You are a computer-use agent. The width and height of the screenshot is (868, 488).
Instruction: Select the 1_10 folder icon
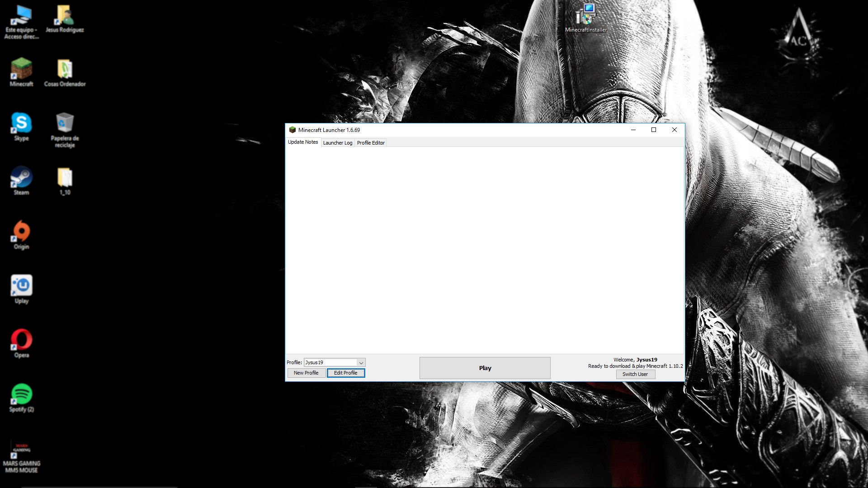point(65,178)
